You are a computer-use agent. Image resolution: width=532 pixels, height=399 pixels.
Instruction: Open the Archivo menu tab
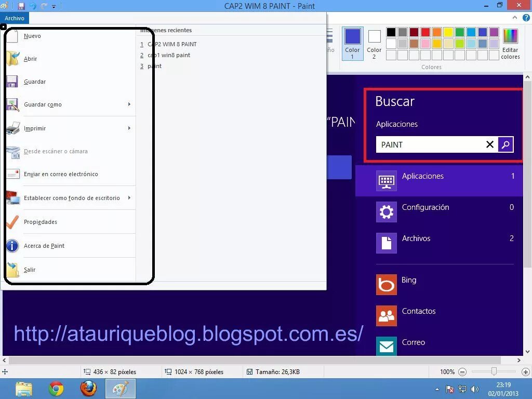15,18
